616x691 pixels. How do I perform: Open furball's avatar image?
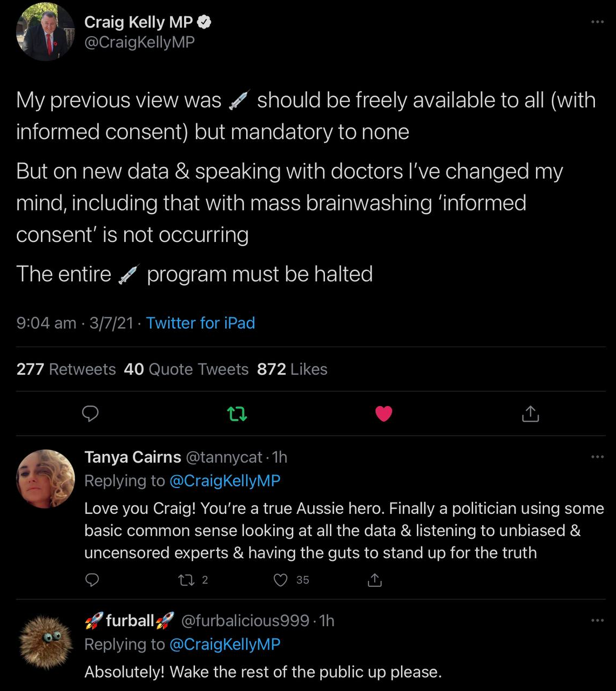pyautogui.click(x=46, y=643)
